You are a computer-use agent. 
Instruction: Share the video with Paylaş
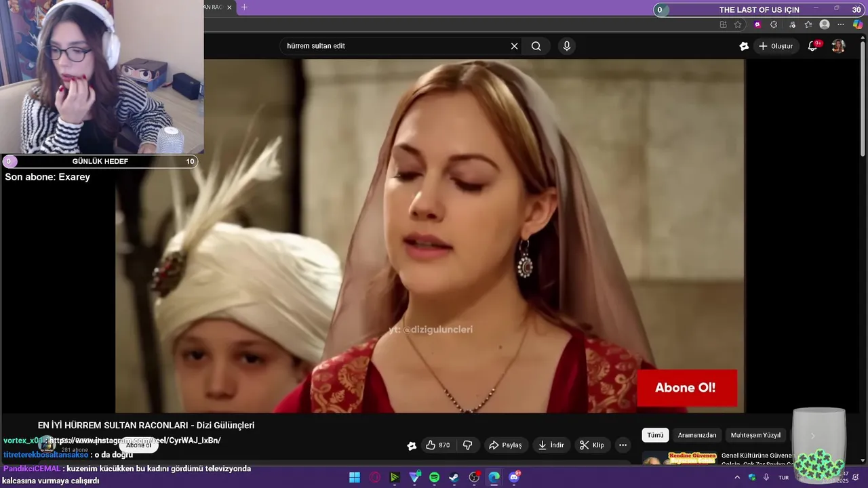(505, 445)
